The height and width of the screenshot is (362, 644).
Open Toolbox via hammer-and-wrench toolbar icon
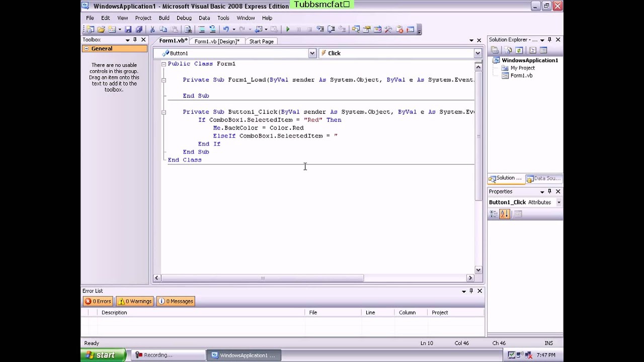pyautogui.click(x=388, y=30)
